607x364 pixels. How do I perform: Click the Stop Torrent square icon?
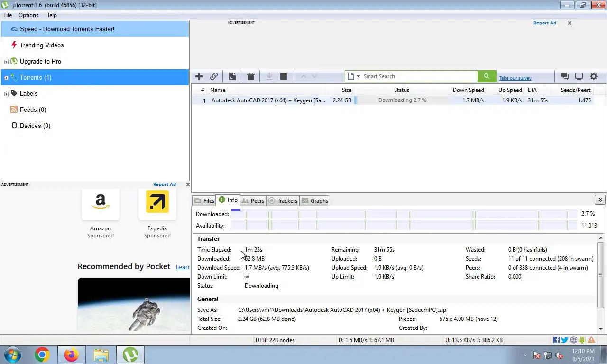coord(284,76)
